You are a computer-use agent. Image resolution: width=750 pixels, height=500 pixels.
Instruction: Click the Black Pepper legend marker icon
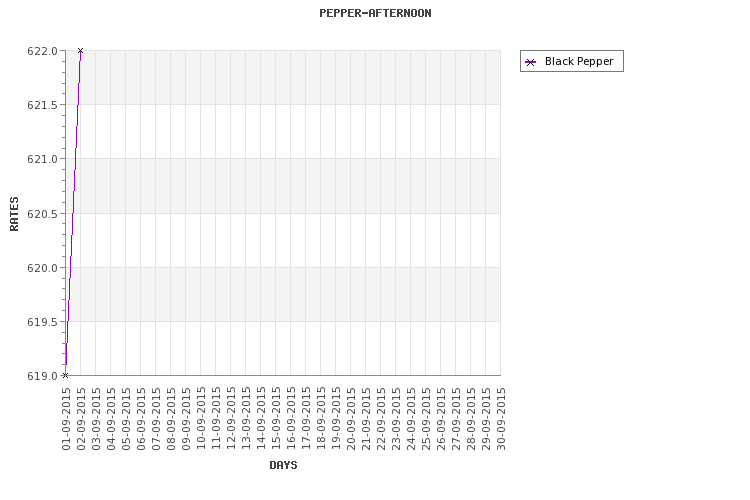pos(530,62)
